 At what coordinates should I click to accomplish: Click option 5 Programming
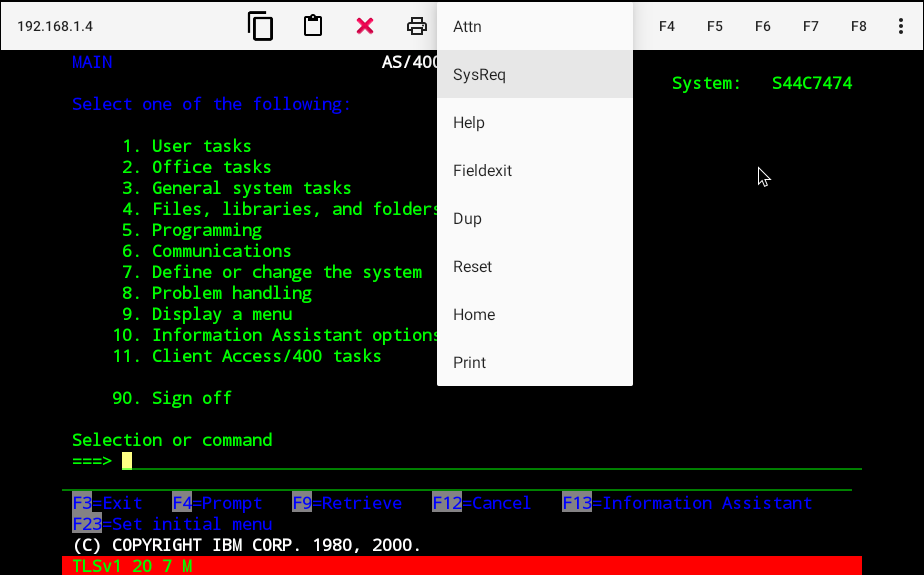click(192, 230)
